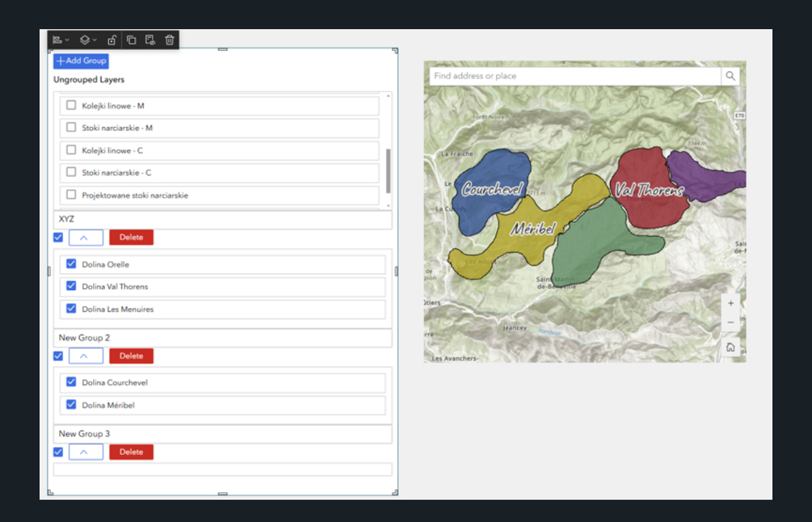Collapse New Group 2 with chevron
Image resolution: width=812 pixels, height=522 pixels.
coord(86,356)
